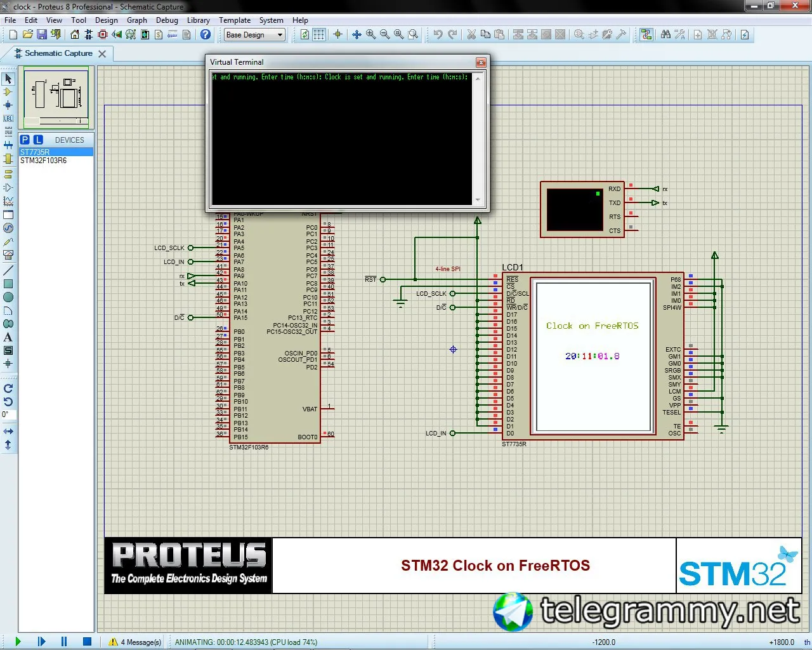Step the simulation one frame

point(41,642)
